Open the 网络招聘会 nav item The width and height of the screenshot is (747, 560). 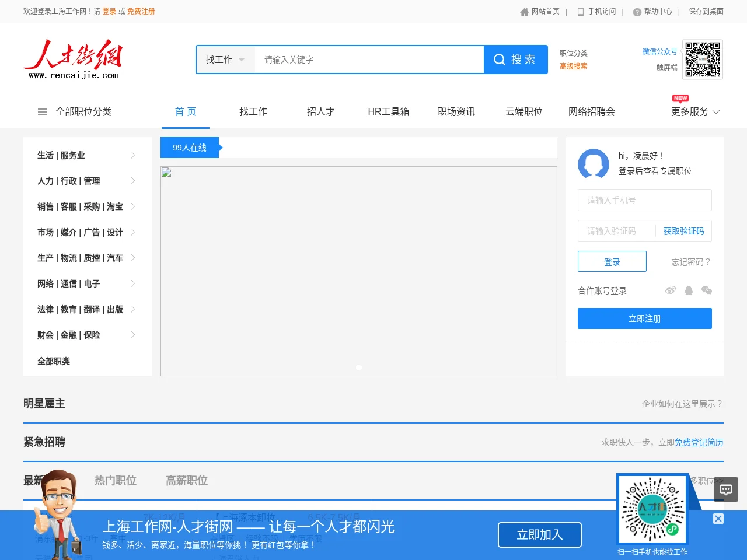(592, 112)
